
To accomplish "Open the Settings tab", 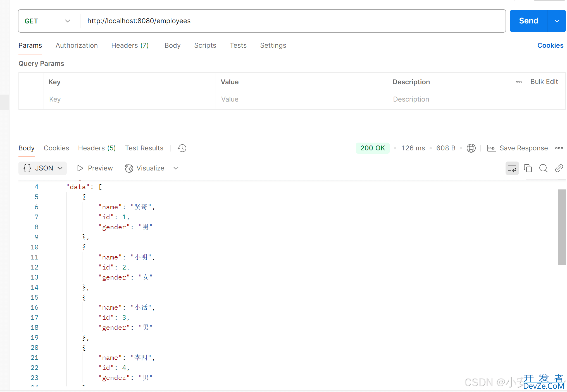I will pos(273,45).
